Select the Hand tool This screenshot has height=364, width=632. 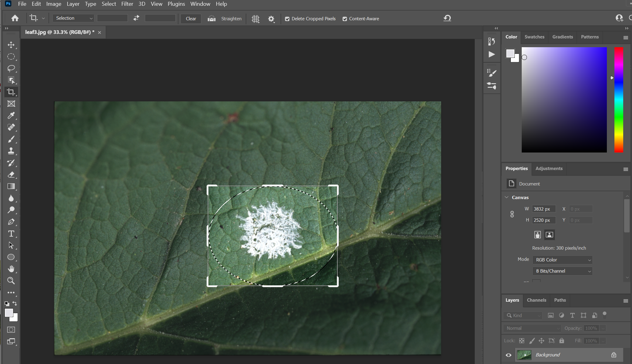coord(11,269)
